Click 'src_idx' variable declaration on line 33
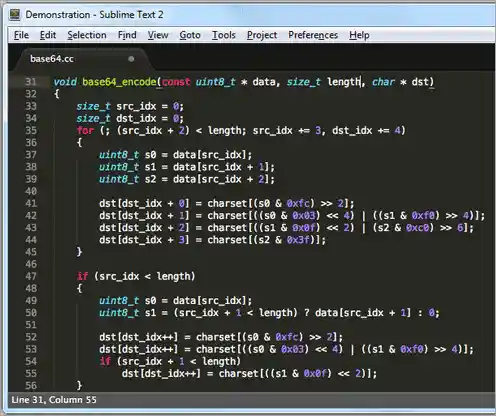 [136, 106]
